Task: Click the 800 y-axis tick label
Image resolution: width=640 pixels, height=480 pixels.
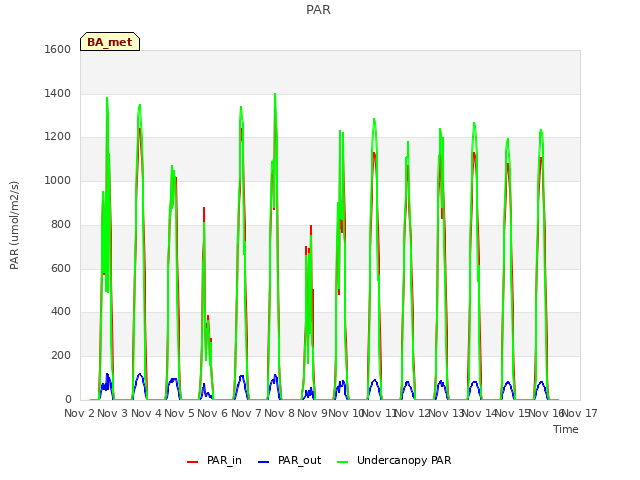Action: (x=61, y=224)
